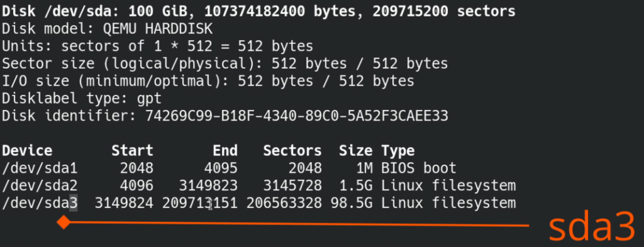The width and height of the screenshot is (644, 247).
Task: Click the 98.5G size value
Action: [352, 203]
